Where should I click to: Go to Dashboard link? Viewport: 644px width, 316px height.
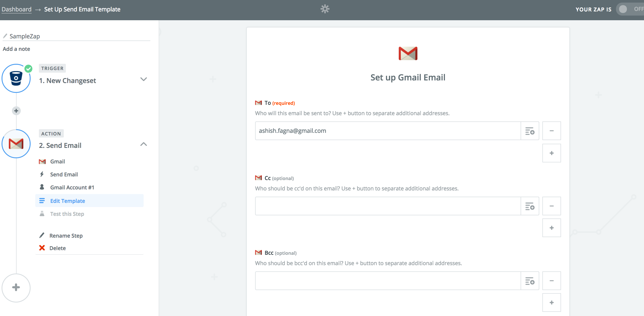tap(16, 9)
